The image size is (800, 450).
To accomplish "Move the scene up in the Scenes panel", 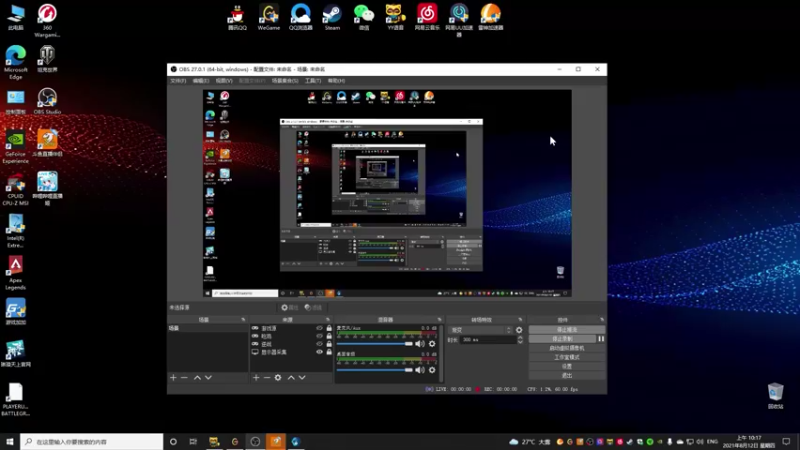I will point(197,378).
